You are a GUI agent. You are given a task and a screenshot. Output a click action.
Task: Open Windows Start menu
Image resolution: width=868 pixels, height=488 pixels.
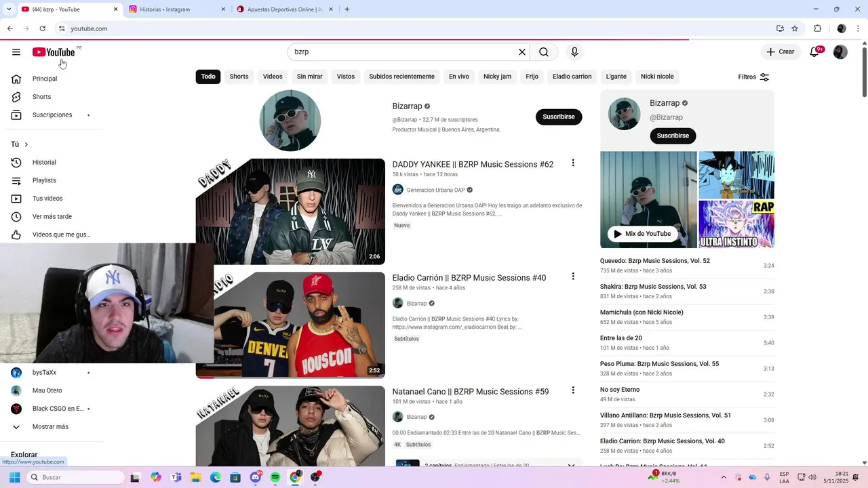pyautogui.click(x=14, y=477)
